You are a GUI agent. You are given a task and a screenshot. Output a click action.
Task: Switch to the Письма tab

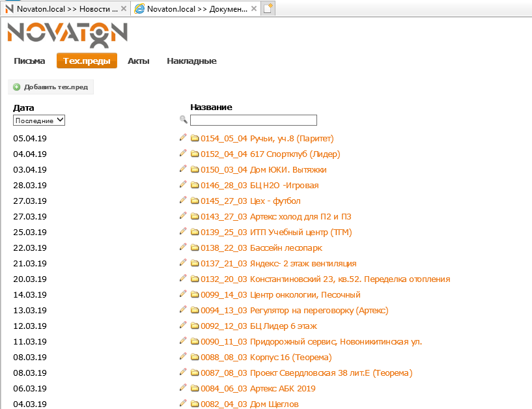(x=29, y=61)
